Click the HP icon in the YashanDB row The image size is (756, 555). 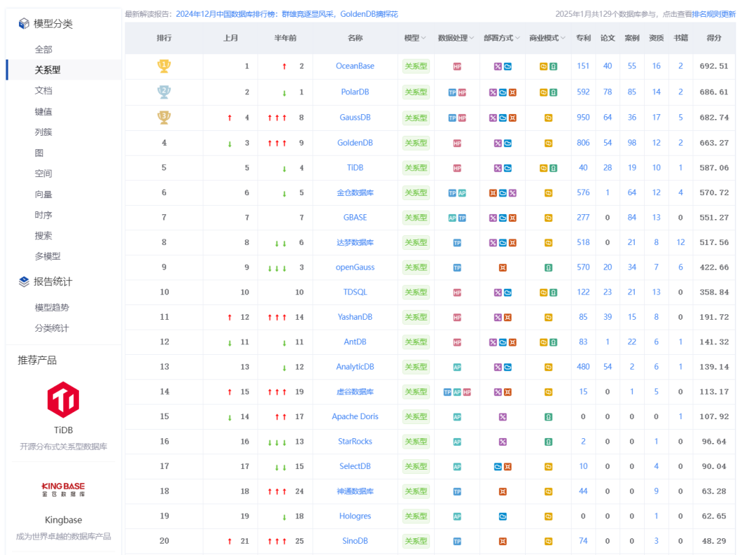457,318
